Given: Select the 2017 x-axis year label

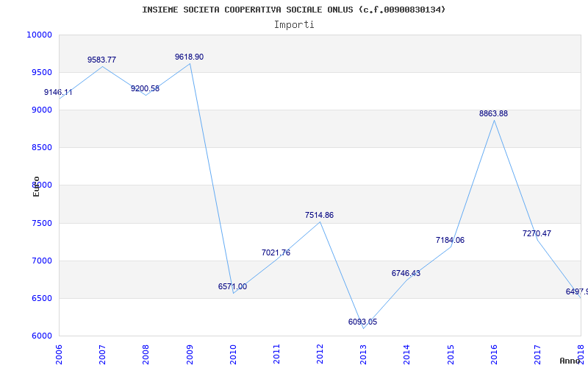Looking at the screenshot, I should (x=537, y=354).
